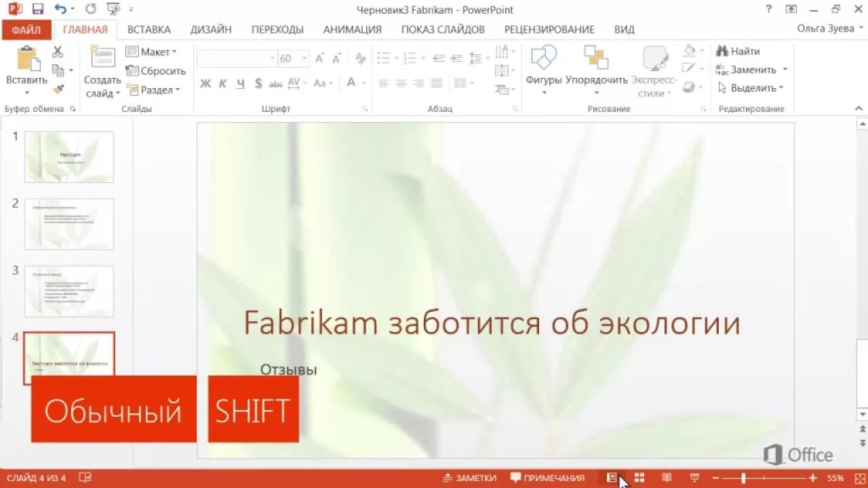This screenshot has height=488, width=868.
Task: Open the Выделить select dropdown
Action: point(751,88)
